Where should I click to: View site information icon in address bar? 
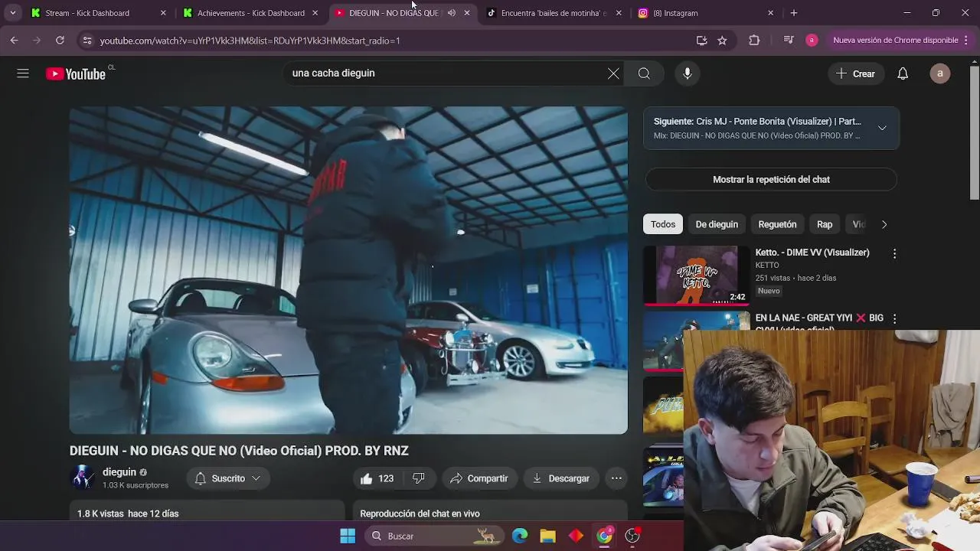pos(87,40)
